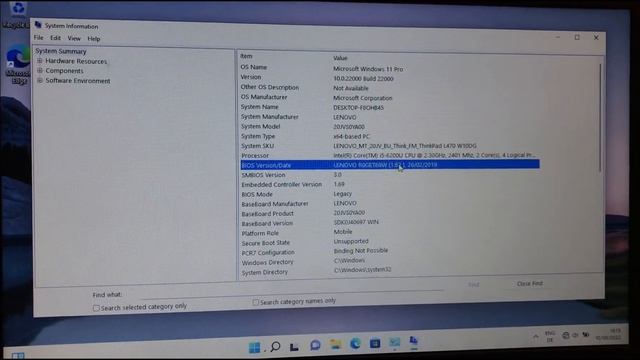
Task: Expand Hardware Resources node
Action: pyautogui.click(x=40, y=61)
